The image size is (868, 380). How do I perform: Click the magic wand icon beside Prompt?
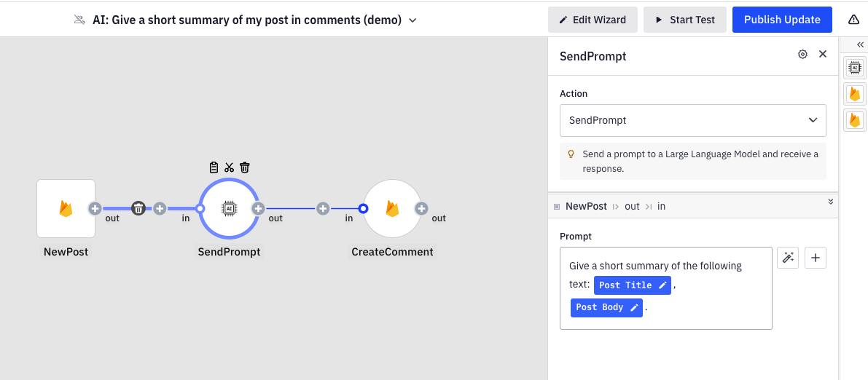point(787,258)
